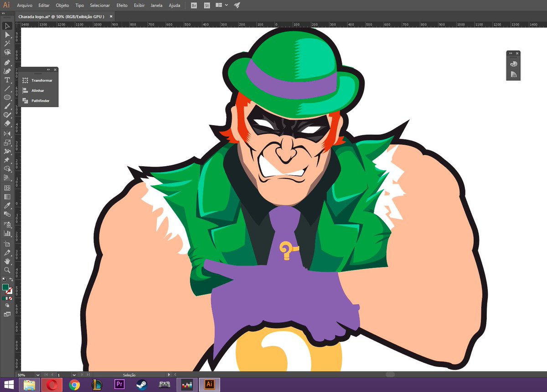The height and width of the screenshot is (392, 547).
Task: Select the Magic Wand tool
Action: pos(7,44)
